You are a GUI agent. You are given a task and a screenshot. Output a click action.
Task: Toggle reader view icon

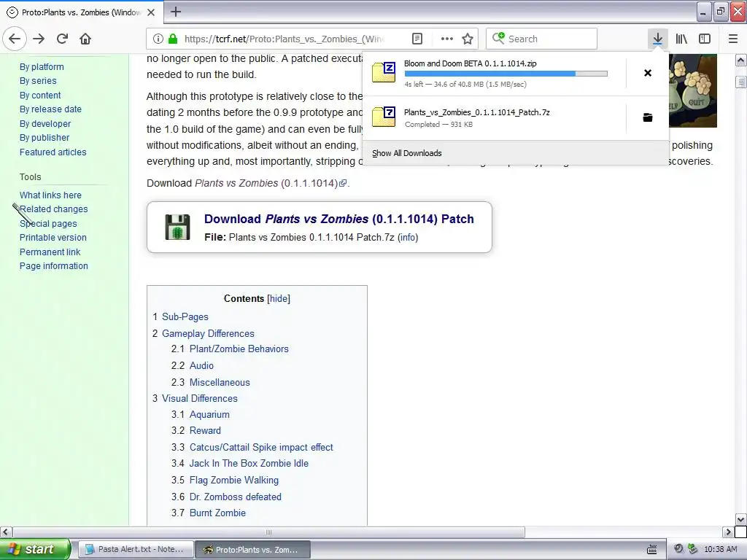point(417,39)
